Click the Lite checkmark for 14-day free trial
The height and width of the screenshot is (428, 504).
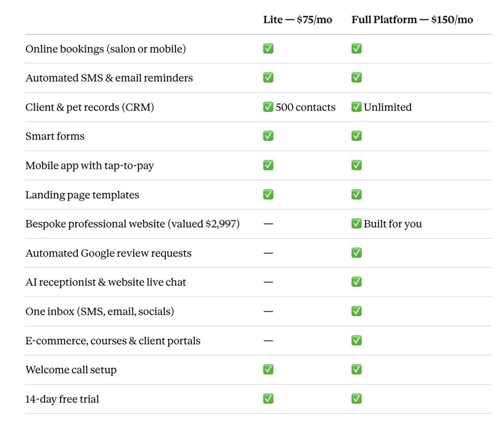point(268,398)
